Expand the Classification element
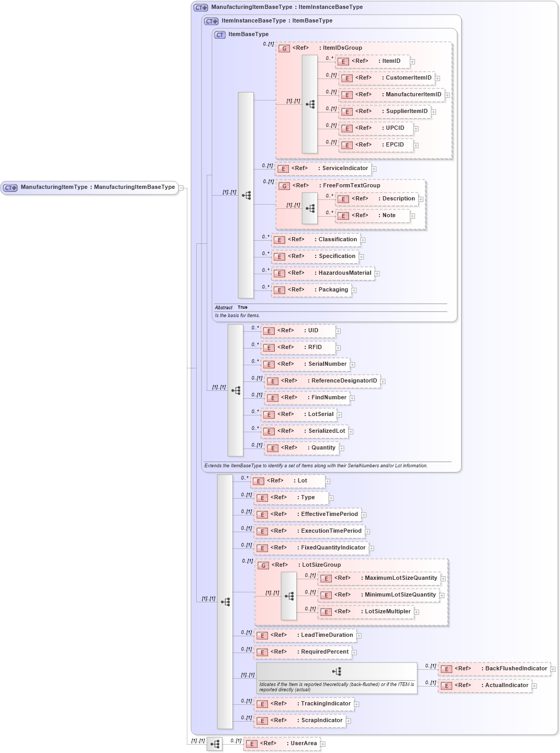Screen dimensions: 560x753 pyautogui.click(x=364, y=240)
